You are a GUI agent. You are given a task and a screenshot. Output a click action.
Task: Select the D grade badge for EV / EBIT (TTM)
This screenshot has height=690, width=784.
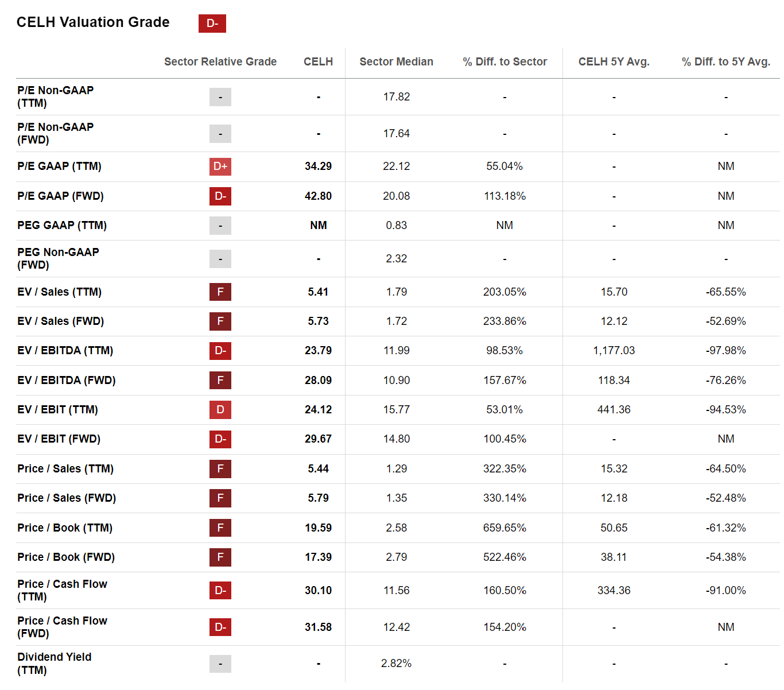(x=220, y=410)
